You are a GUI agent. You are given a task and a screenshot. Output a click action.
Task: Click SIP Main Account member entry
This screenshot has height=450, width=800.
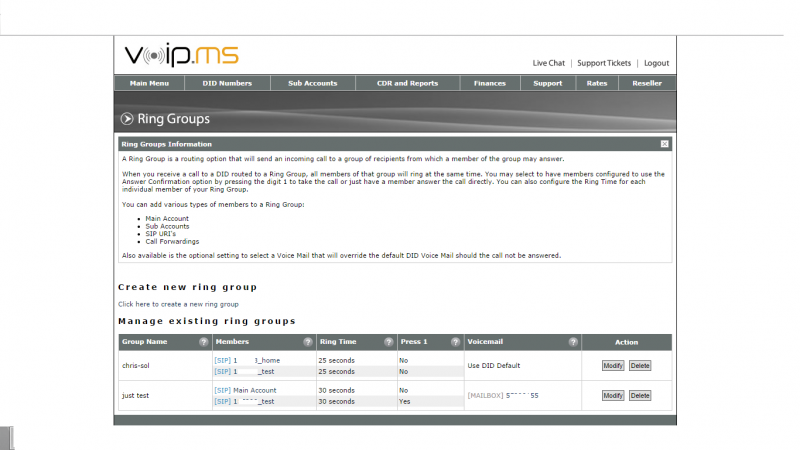point(245,390)
